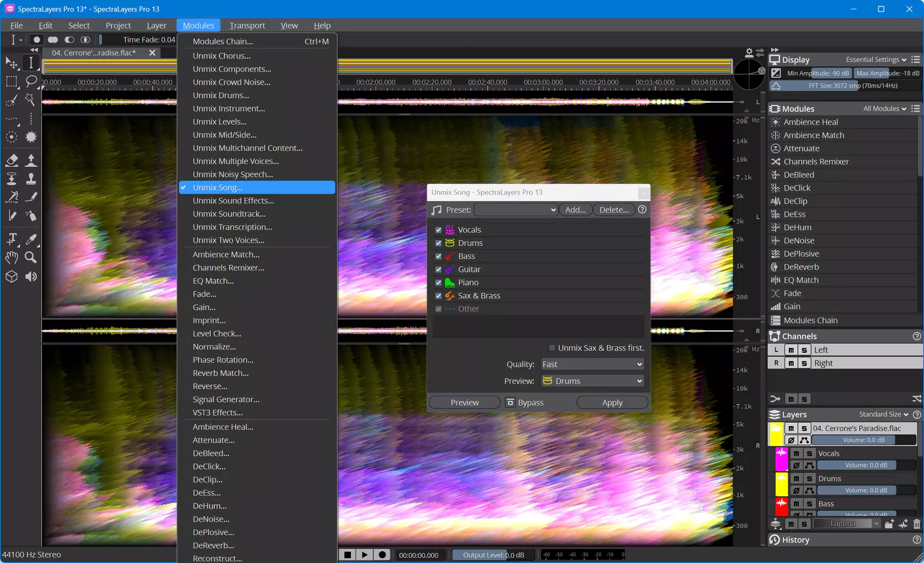Open the Quality dropdown set to Fast

[x=592, y=364]
